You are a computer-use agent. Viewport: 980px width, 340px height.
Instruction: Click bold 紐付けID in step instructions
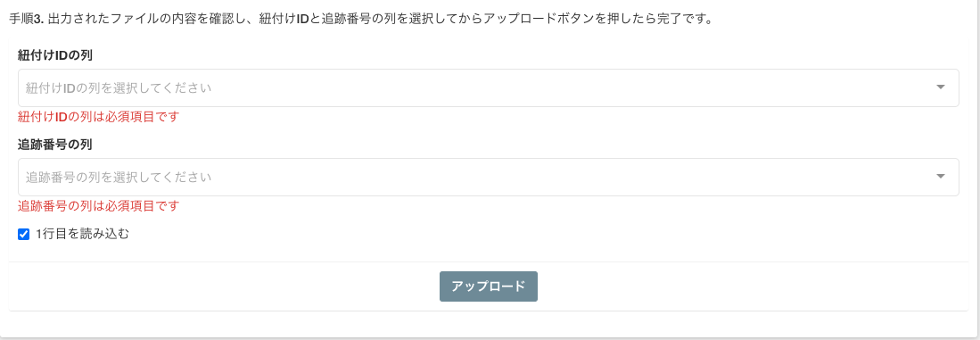click(x=284, y=18)
